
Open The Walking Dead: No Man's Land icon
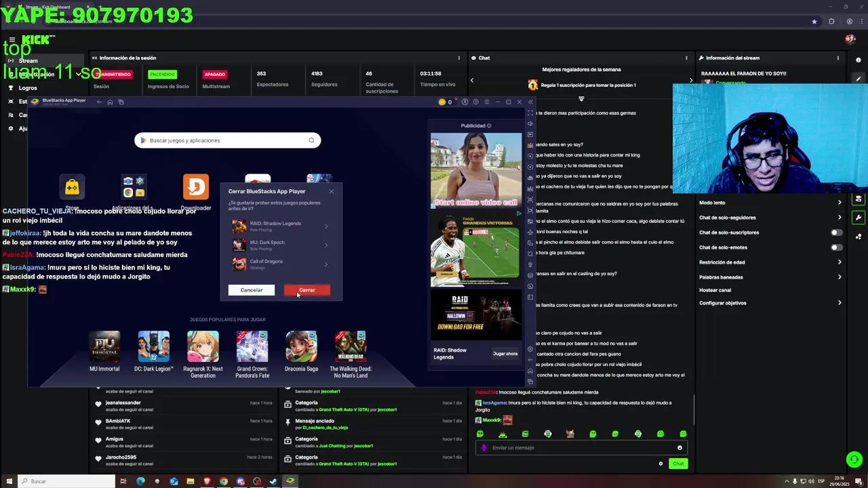click(x=350, y=346)
